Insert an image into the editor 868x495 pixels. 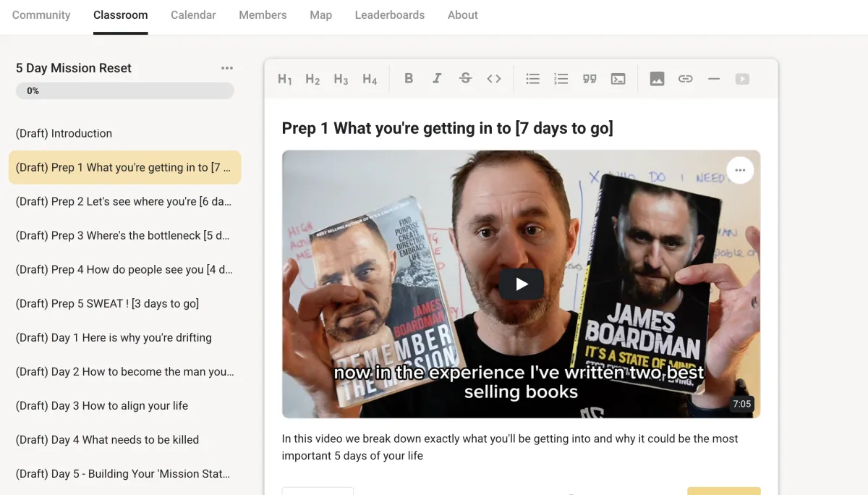coord(657,79)
